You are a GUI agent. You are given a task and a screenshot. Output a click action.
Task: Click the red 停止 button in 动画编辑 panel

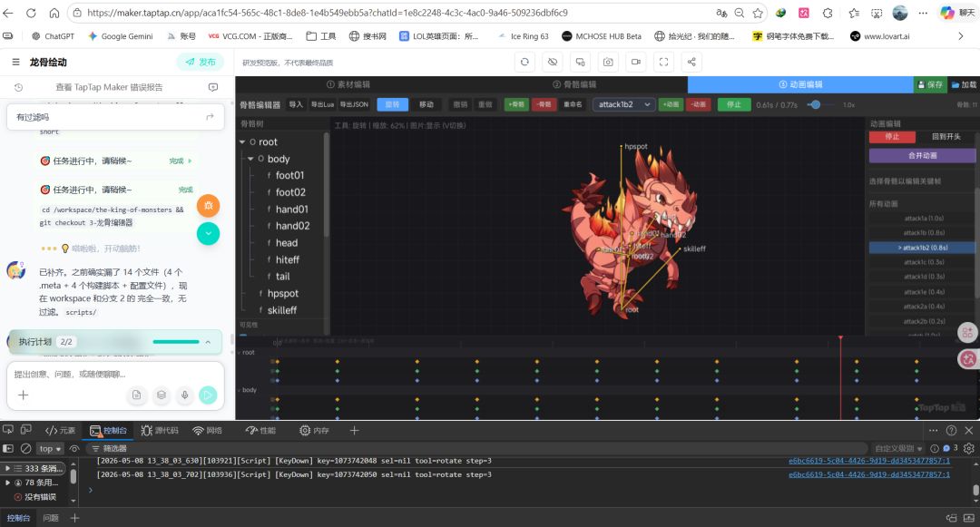pos(892,137)
